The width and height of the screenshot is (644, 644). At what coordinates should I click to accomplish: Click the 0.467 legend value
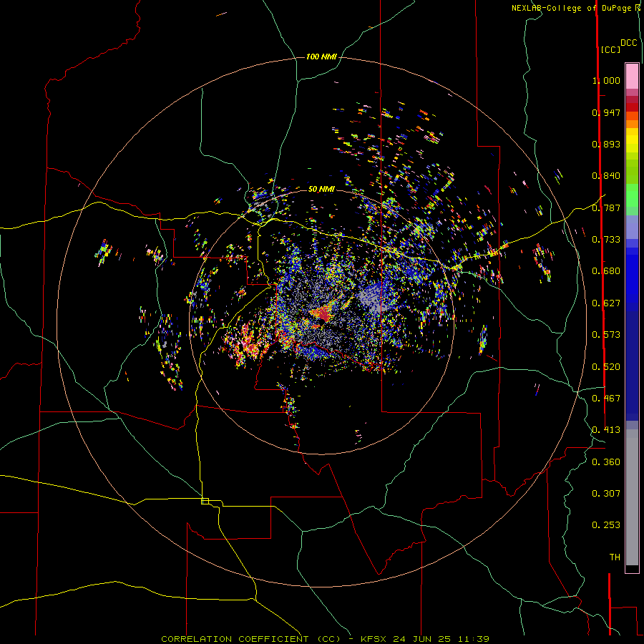pyautogui.click(x=606, y=399)
